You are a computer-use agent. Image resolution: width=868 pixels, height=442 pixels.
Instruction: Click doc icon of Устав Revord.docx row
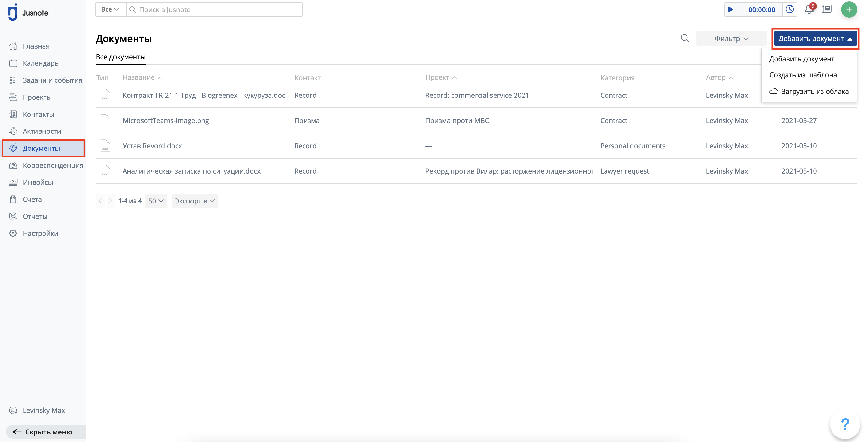[106, 145]
